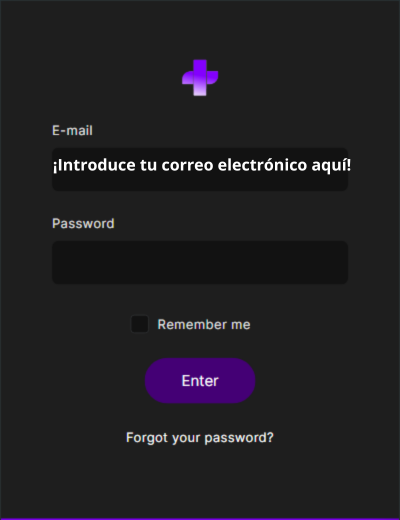Open the Forgot your password? link
The height and width of the screenshot is (520, 400).
click(x=200, y=438)
